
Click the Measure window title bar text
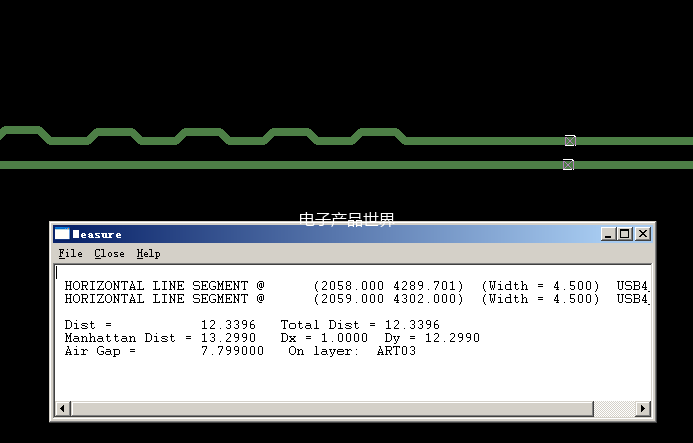tap(97, 234)
